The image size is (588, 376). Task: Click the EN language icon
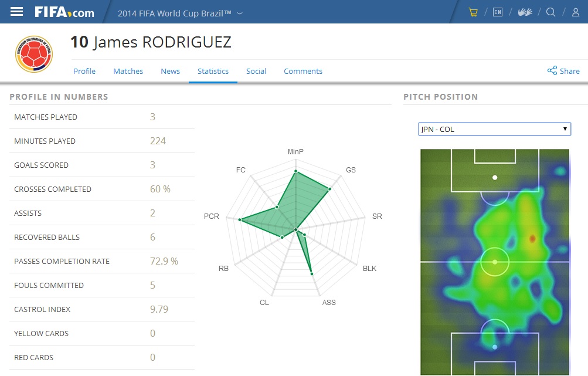point(498,12)
